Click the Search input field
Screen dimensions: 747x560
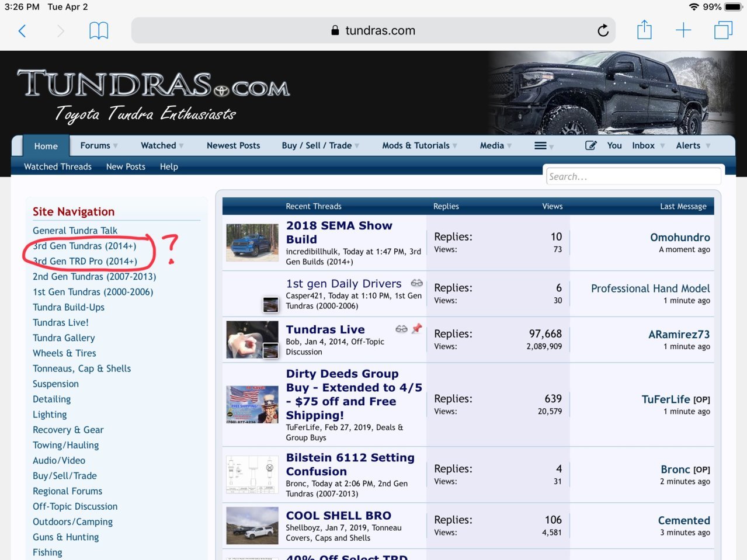634,176
